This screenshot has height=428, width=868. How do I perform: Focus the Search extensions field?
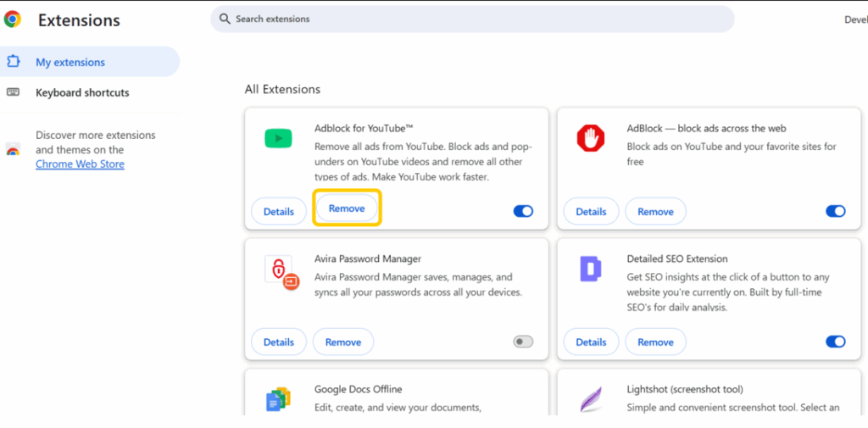pos(472,19)
